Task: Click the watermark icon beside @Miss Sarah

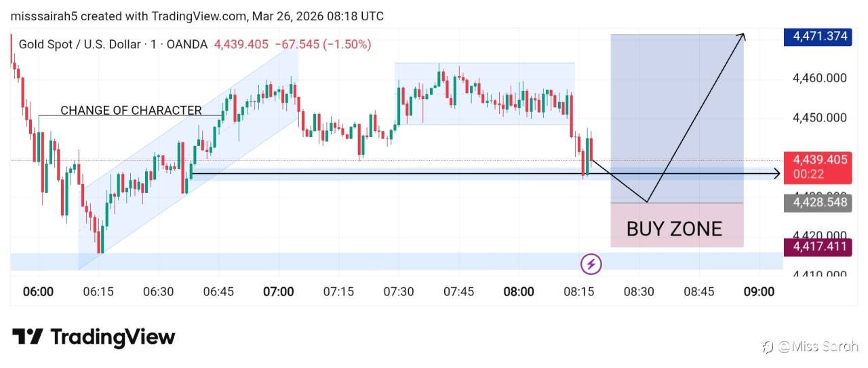Action: [x=768, y=347]
